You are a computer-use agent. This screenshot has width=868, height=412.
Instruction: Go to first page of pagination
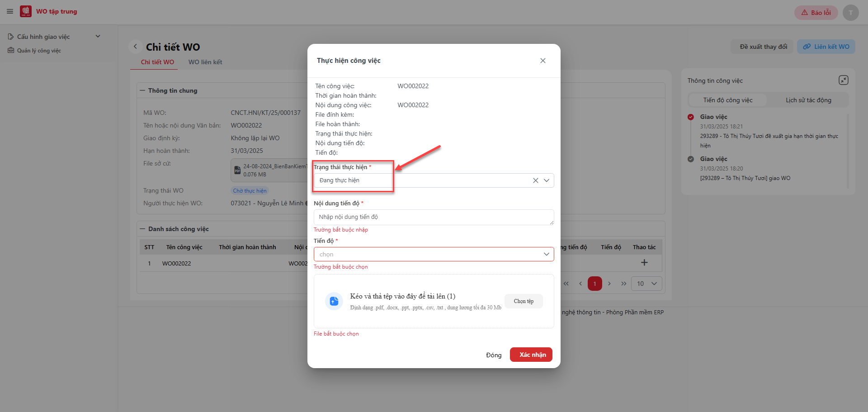tap(566, 284)
